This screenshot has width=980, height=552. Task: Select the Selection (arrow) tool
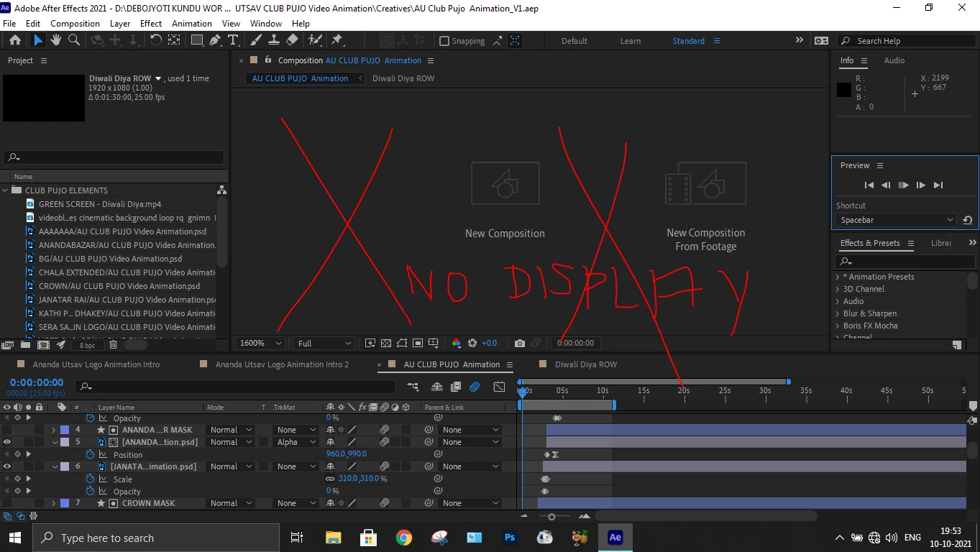pos(39,40)
